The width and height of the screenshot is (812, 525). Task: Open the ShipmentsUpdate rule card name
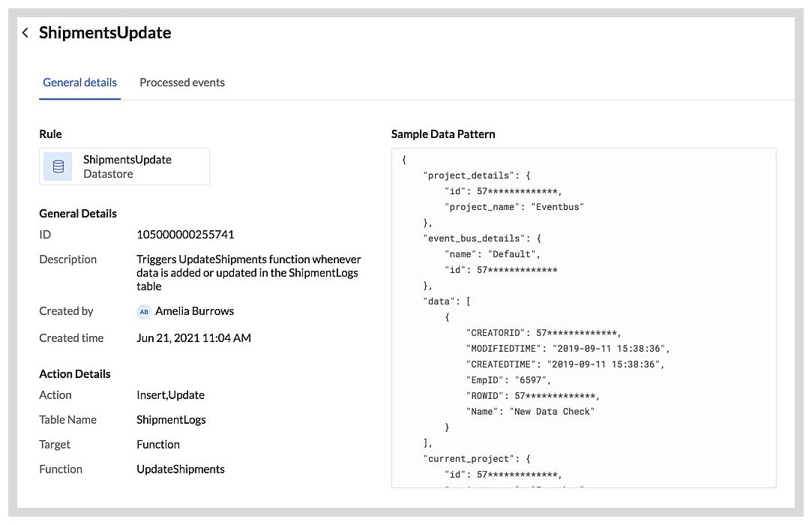coord(127,160)
